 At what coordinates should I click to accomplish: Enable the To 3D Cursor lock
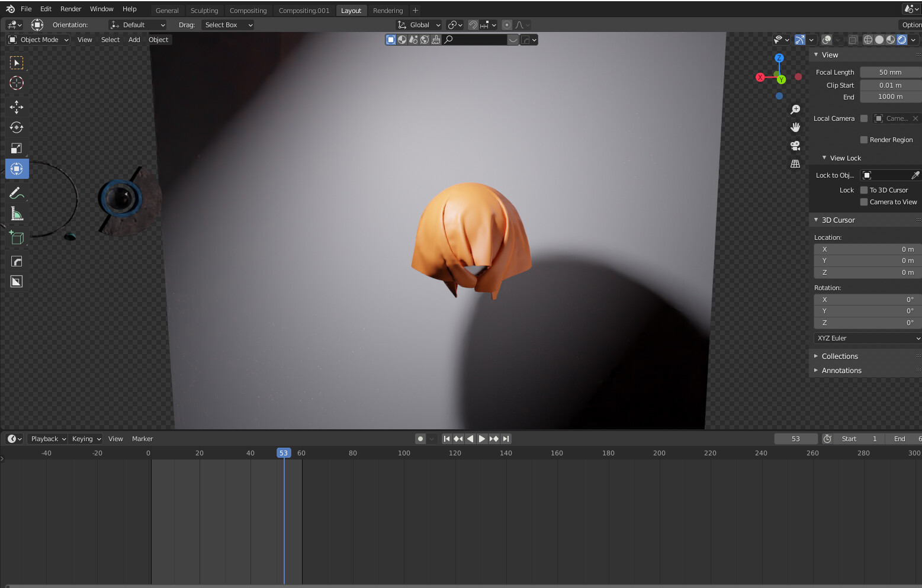[x=863, y=190]
